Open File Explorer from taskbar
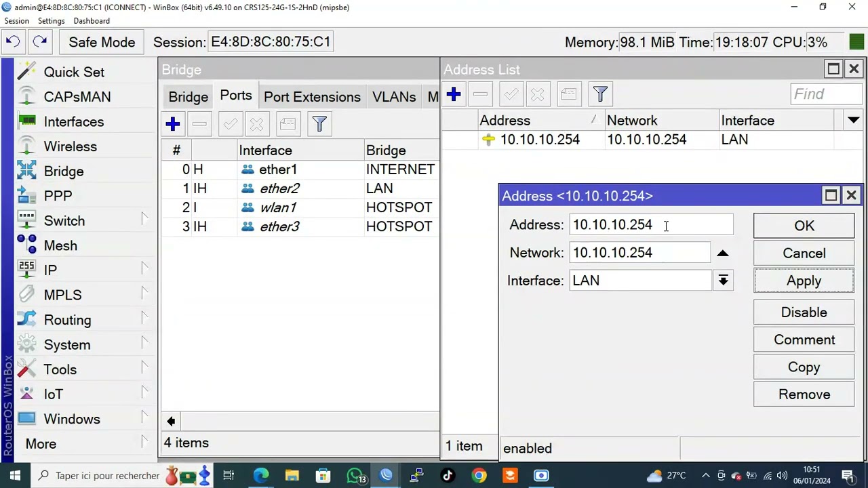Image resolution: width=868 pixels, height=488 pixels. pos(292,476)
